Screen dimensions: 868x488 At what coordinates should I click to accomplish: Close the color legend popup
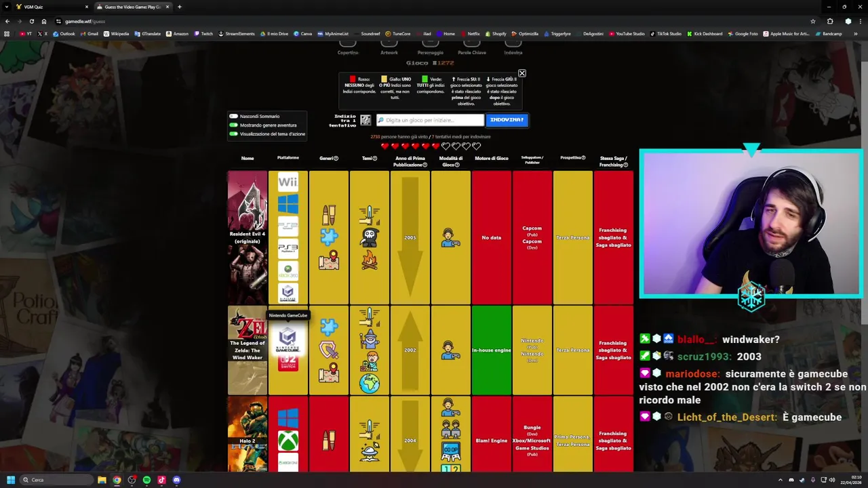coord(521,73)
